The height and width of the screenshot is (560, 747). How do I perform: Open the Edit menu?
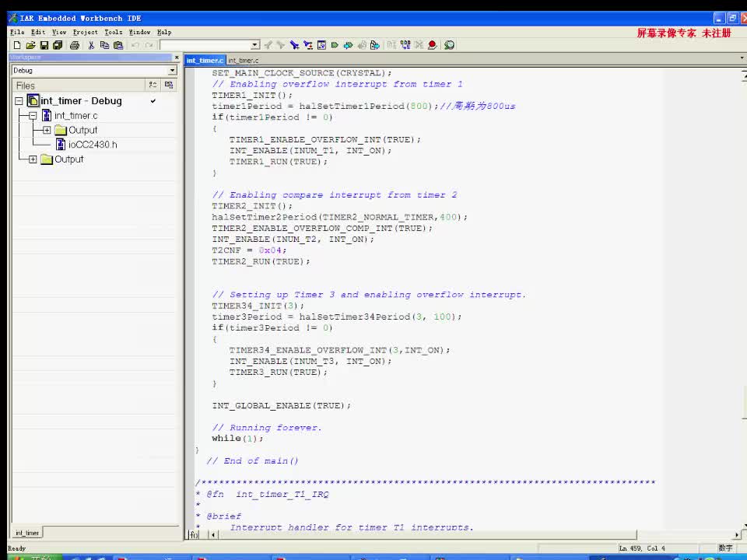(38, 32)
